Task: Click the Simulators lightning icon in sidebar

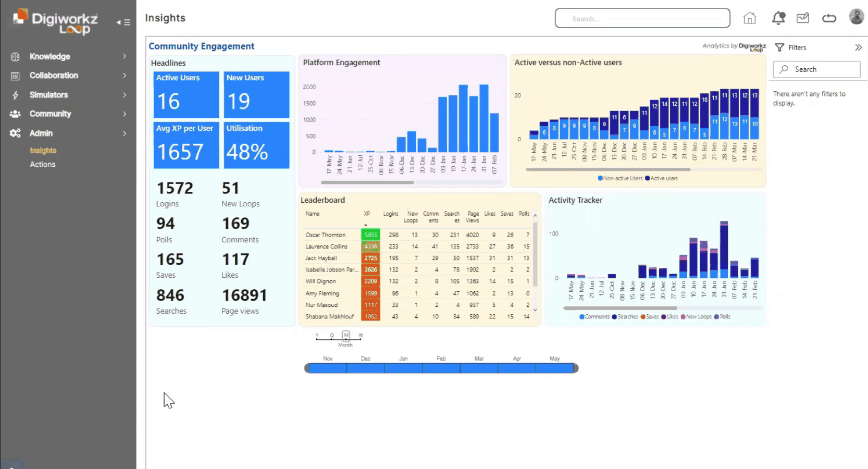Action: 15,95
